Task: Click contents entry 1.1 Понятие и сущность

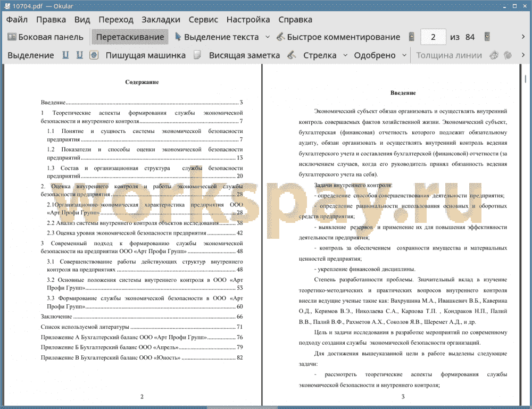Action: coord(145,135)
